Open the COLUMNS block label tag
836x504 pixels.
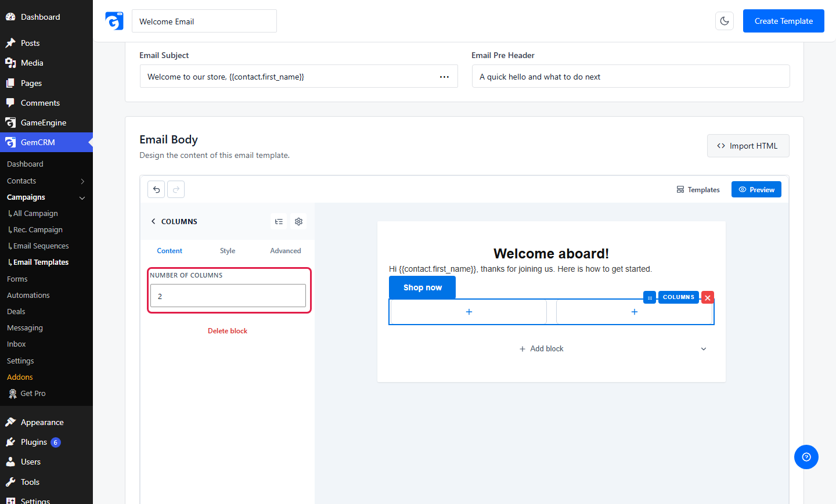(679, 297)
